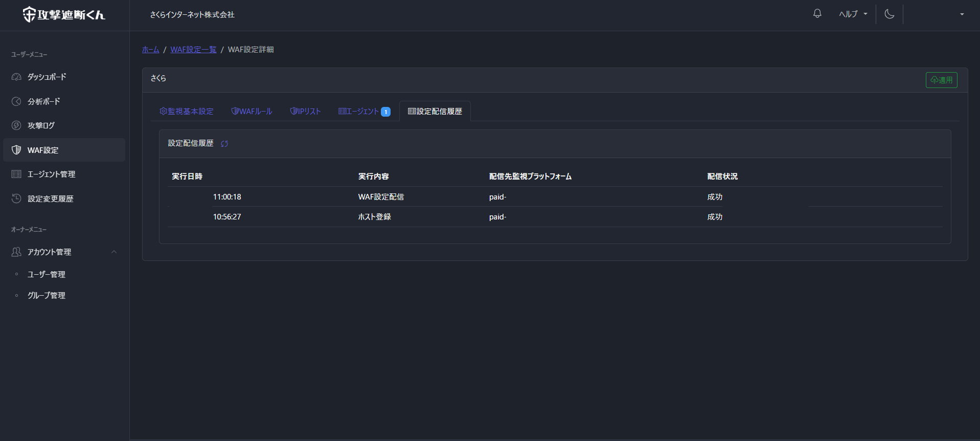The height and width of the screenshot is (441, 980).
Task: Refresh the 設定配信履歴 list
Action: [224, 144]
